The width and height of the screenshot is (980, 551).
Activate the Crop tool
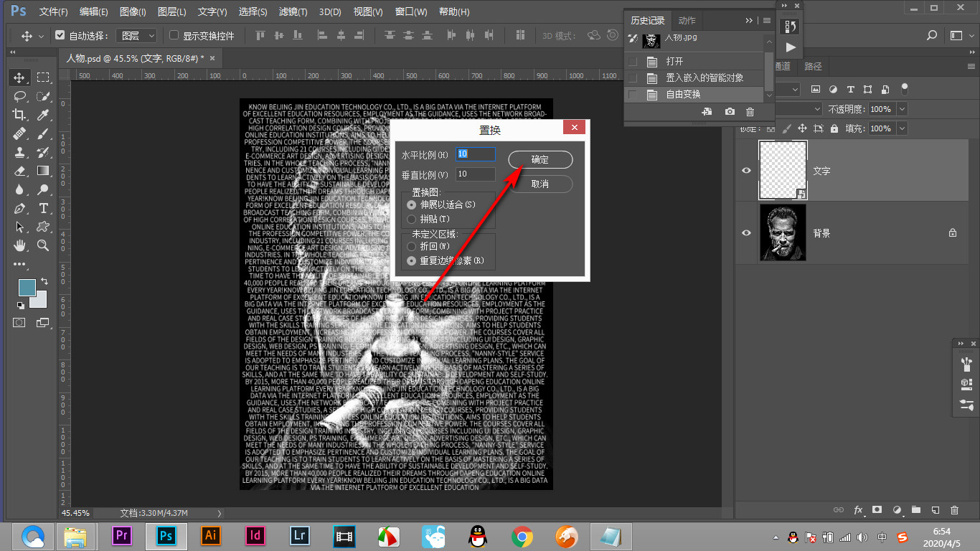19,115
